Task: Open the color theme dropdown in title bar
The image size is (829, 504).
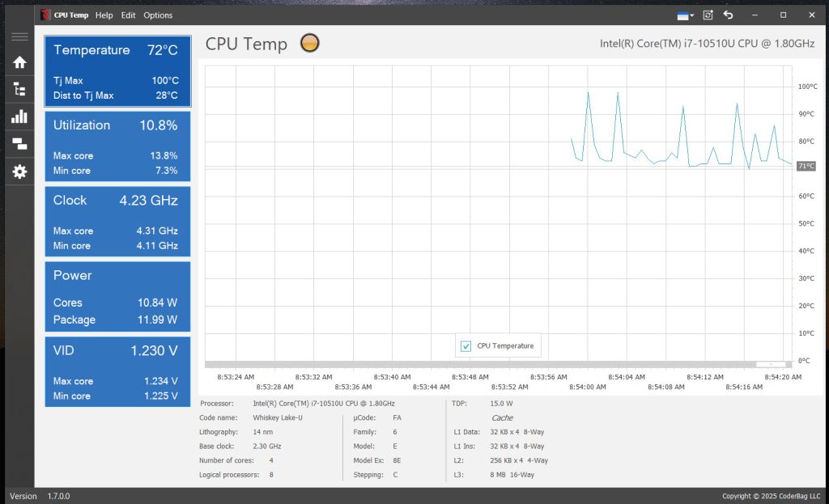Action: pyautogui.click(x=685, y=15)
